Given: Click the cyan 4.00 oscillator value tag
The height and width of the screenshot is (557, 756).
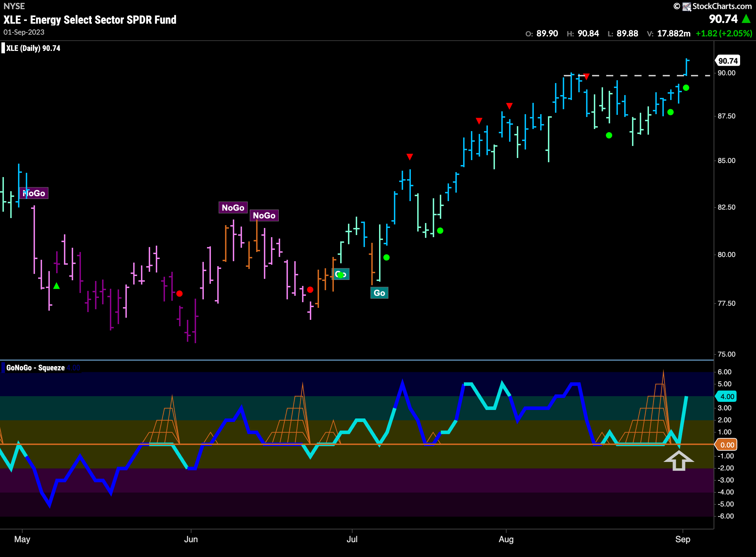Looking at the screenshot, I should click(x=726, y=397).
